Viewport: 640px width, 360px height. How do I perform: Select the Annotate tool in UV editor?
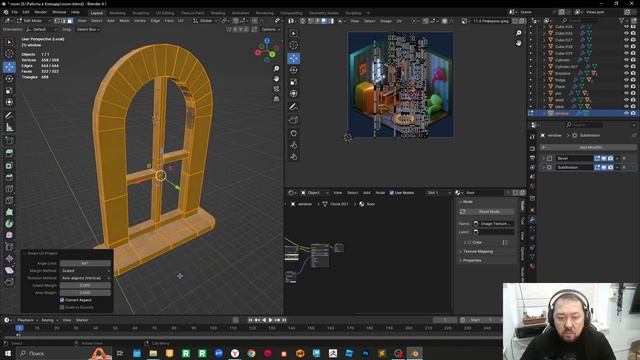(293, 107)
